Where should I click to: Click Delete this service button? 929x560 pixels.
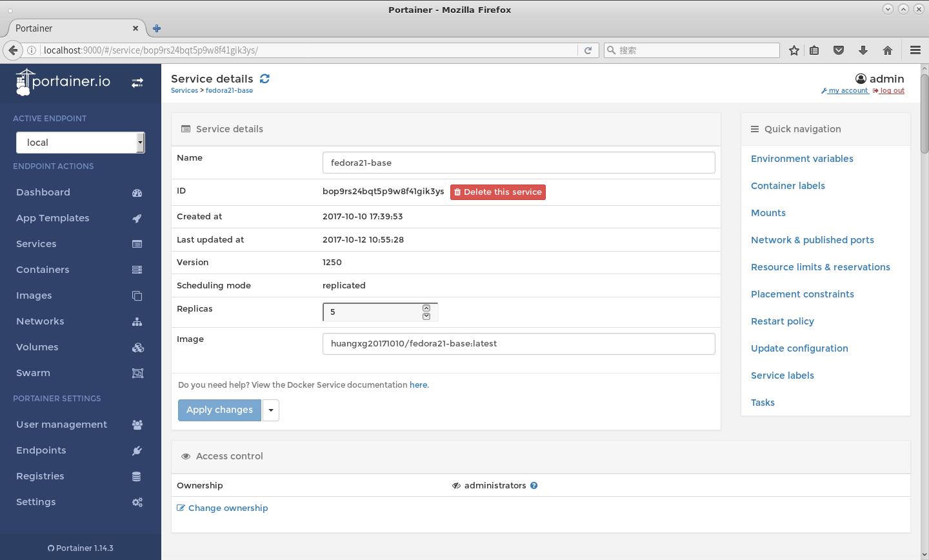498,192
